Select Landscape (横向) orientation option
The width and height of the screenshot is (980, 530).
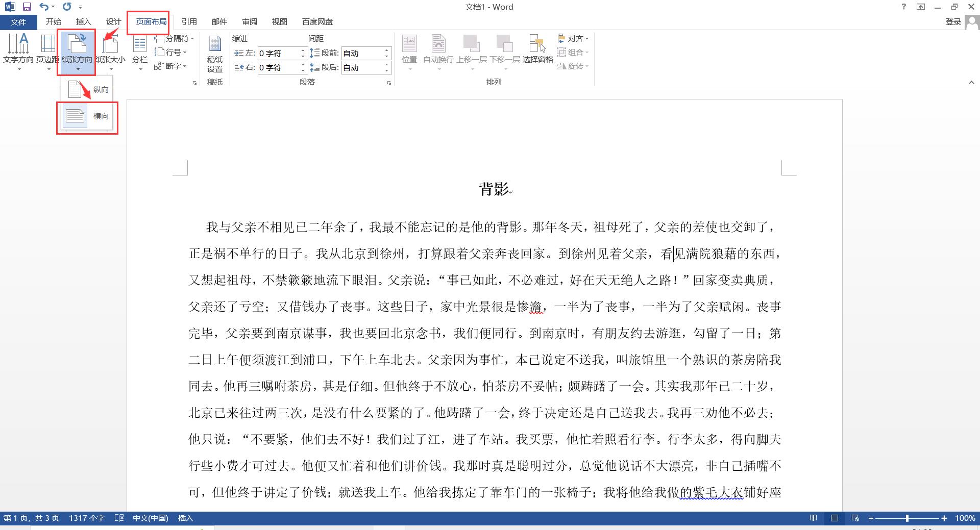(x=87, y=116)
